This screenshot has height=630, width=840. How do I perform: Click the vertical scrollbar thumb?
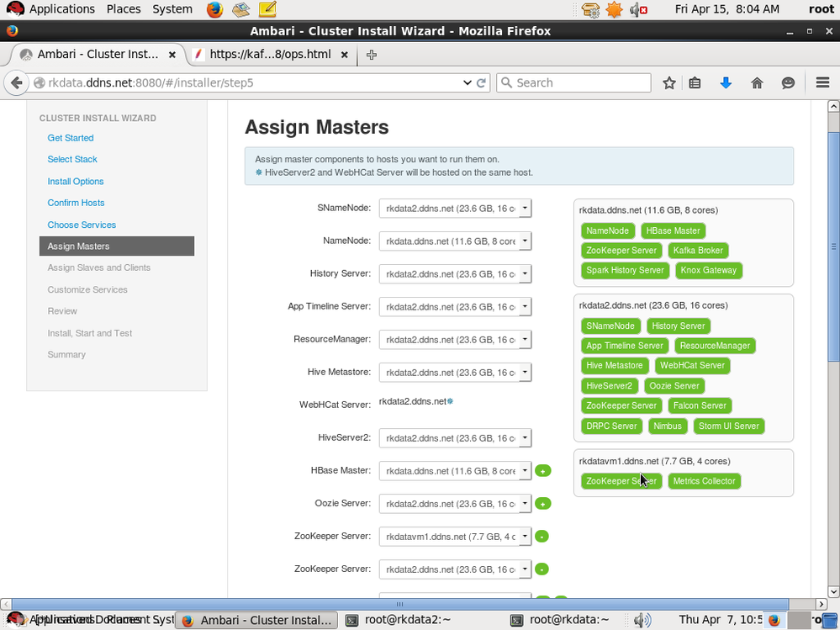(x=833, y=247)
